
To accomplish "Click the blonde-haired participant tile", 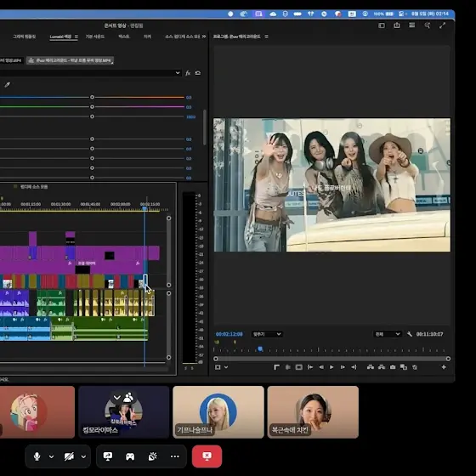I will (x=218, y=412).
